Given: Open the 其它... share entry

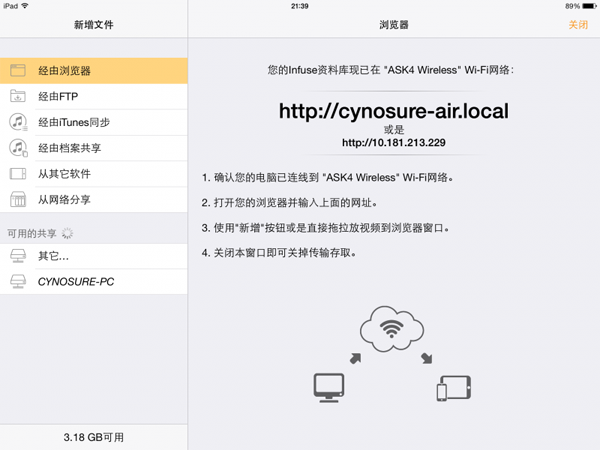Looking at the screenshot, I should point(94,256).
